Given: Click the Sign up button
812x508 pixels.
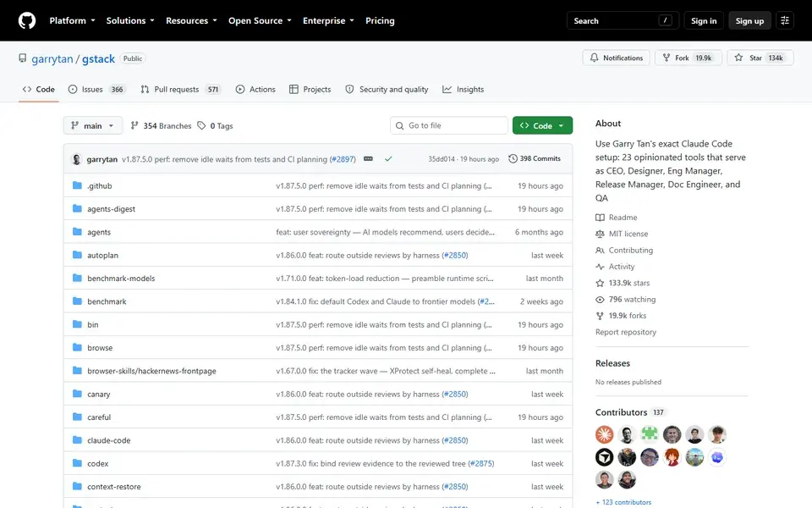Looking at the screenshot, I should 749,20.
